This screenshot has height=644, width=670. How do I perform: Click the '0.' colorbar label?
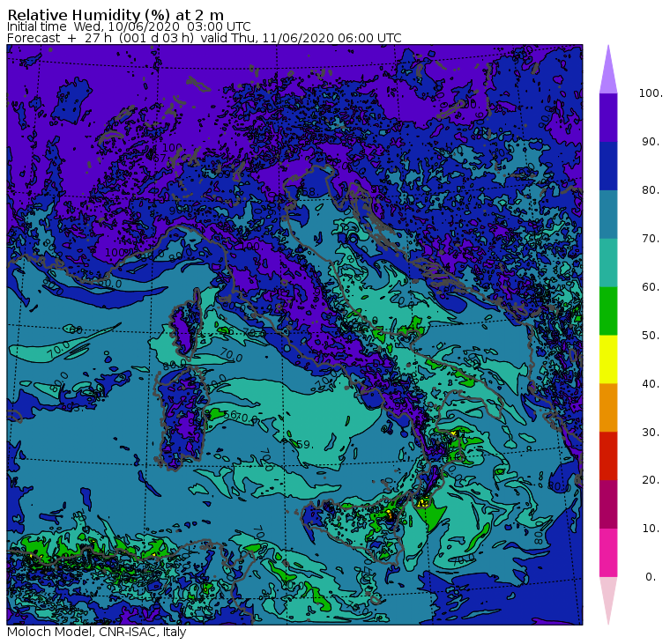(651, 577)
